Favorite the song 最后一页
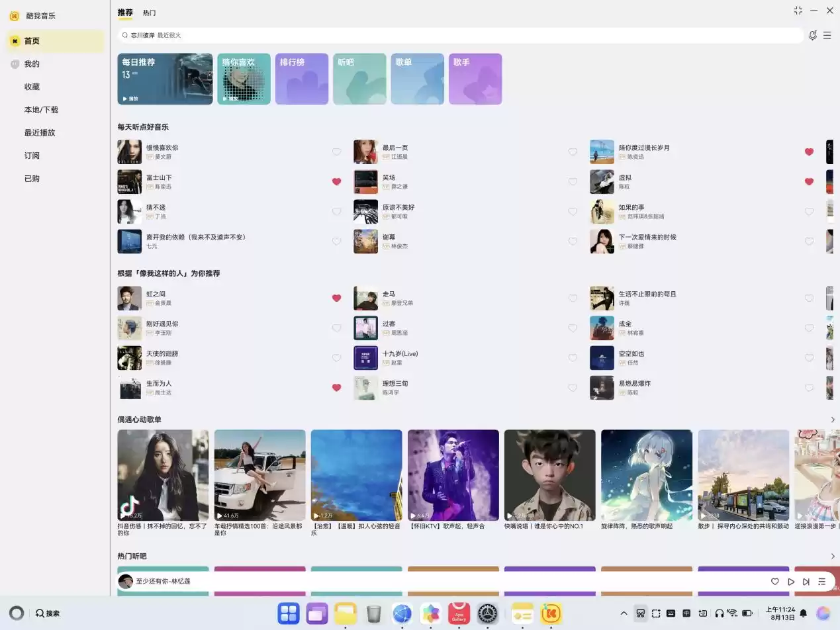840x630 pixels. (573, 152)
